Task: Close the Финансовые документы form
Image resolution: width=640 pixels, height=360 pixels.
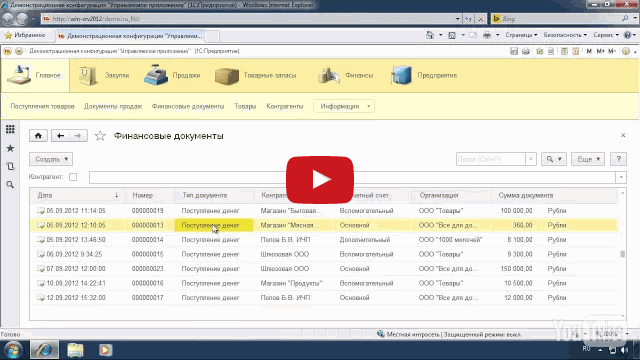Action: pyautogui.click(x=623, y=135)
